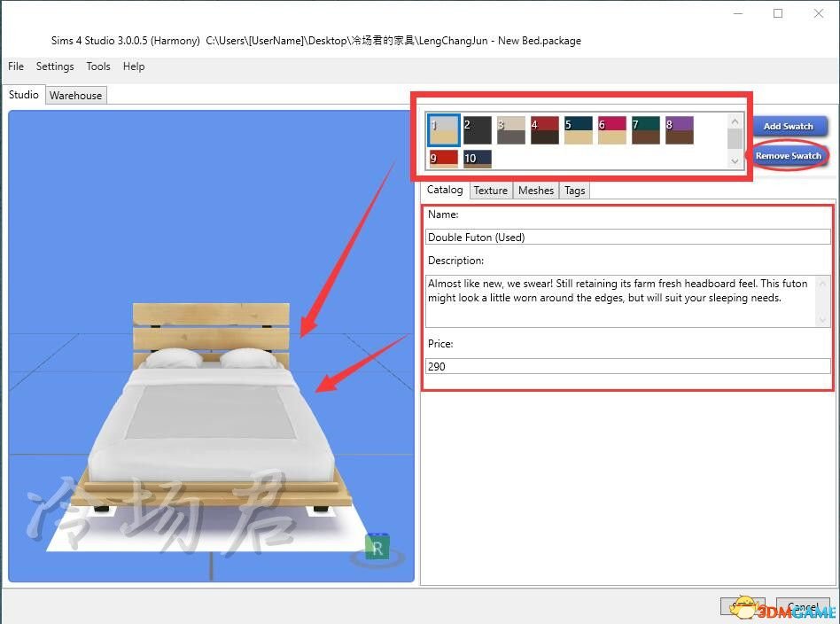
Task: Close the Sims 4 Studio window
Action: 818,13
